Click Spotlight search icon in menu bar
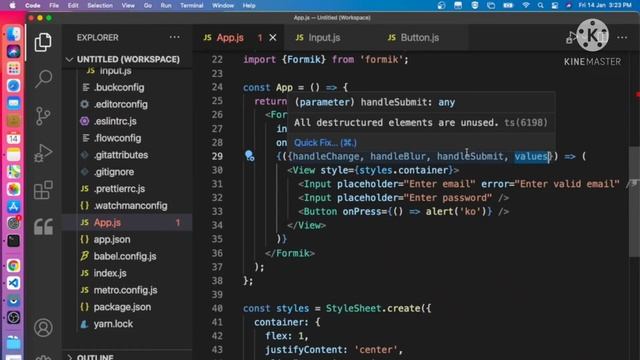Screen dimensions: 640x360 pos(540,5)
